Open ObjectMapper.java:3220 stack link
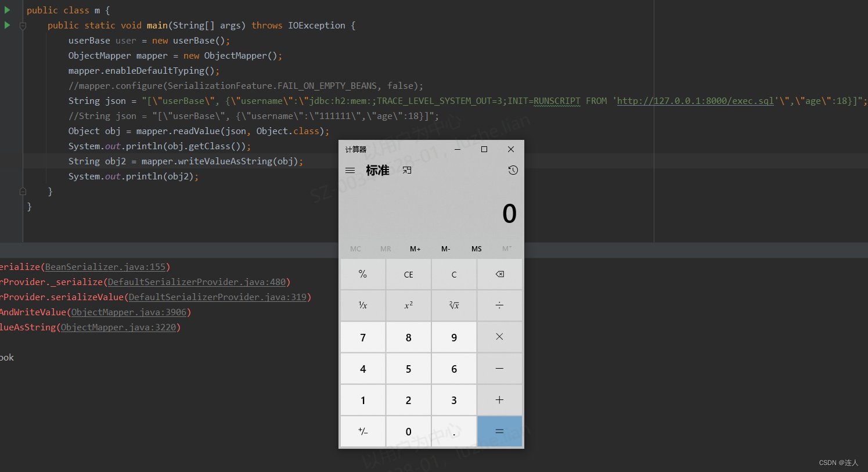This screenshot has width=868, height=472. pyautogui.click(x=118, y=327)
